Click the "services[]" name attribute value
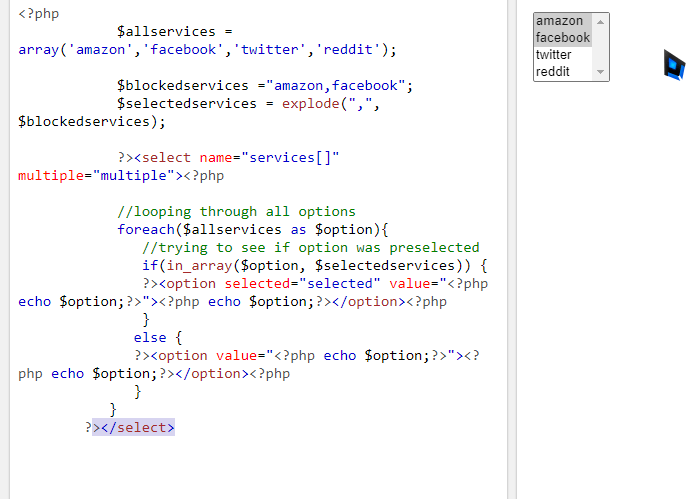This screenshot has width=689, height=499. pyautogui.click(x=290, y=158)
